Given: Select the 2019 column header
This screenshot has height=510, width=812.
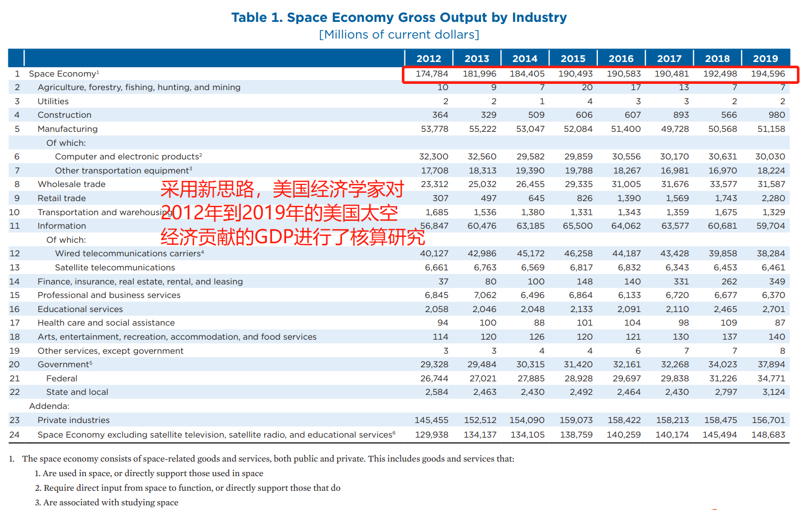Looking at the screenshot, I should pos(765,58).
